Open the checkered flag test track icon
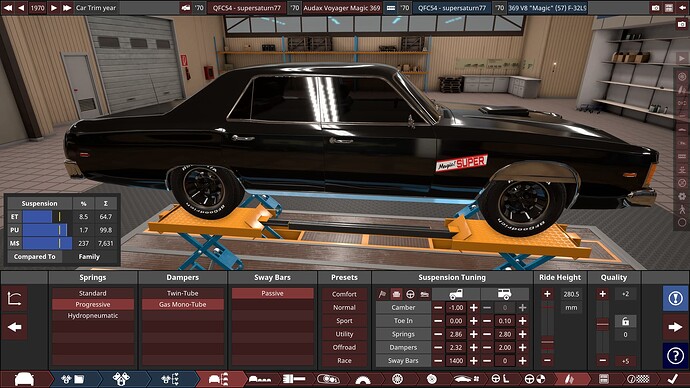Viewport: 690px width, 388px height. tap(638, 379)
